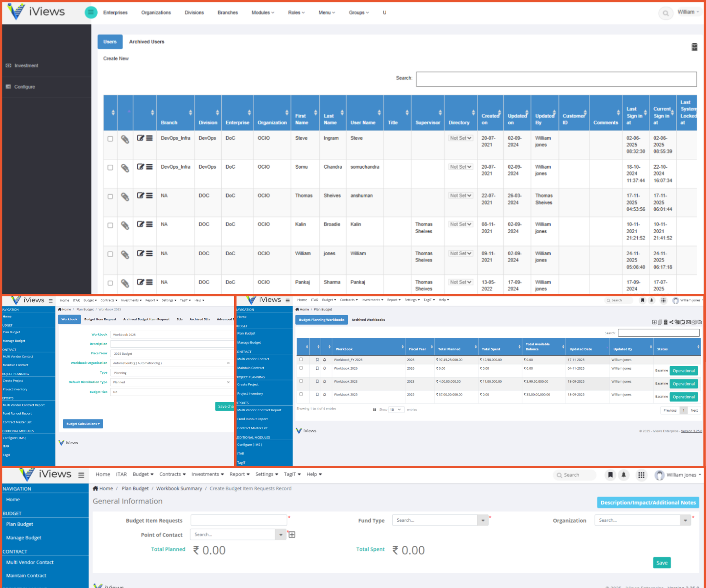Open the Directory dropdown in the Kalin Broadie row
Image resolution: width=706 pixels, height=588 pixels.
tap(460, 224)
